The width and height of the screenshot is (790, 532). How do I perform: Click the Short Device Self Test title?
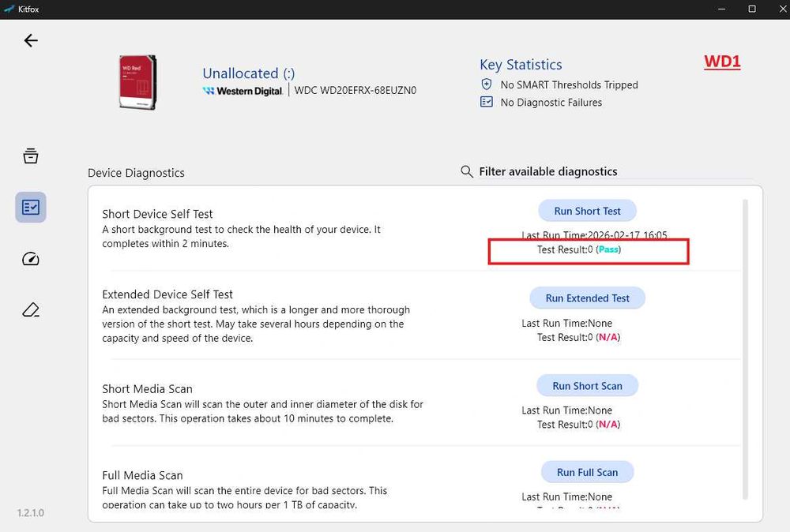[158, 214]
